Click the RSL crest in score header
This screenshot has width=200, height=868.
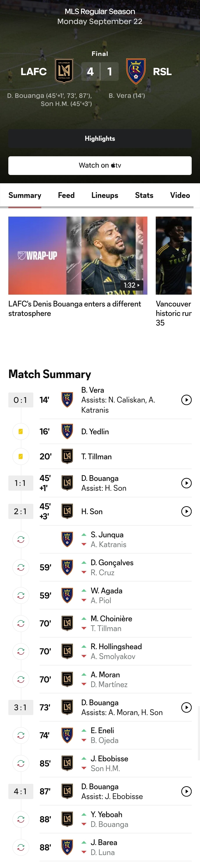tap(136, 71)
